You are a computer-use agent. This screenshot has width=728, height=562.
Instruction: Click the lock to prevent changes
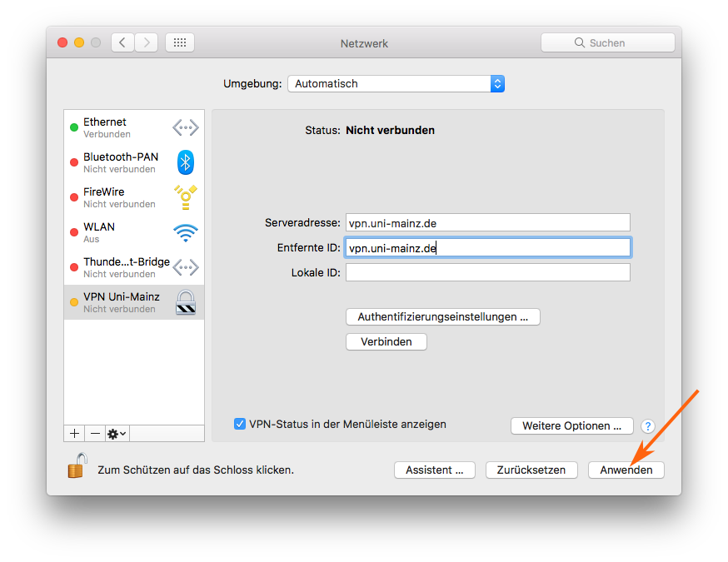77,465
